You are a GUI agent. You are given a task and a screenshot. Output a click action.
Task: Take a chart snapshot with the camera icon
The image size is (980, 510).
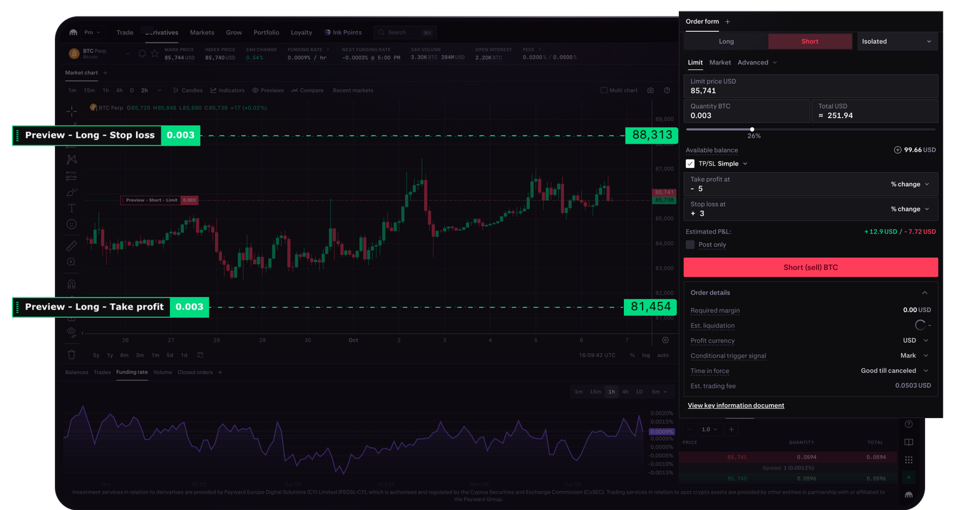pos(650,91)
